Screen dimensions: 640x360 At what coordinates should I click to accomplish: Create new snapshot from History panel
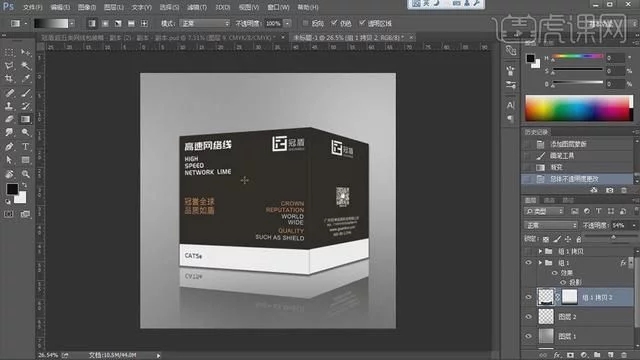click(609, 190)
